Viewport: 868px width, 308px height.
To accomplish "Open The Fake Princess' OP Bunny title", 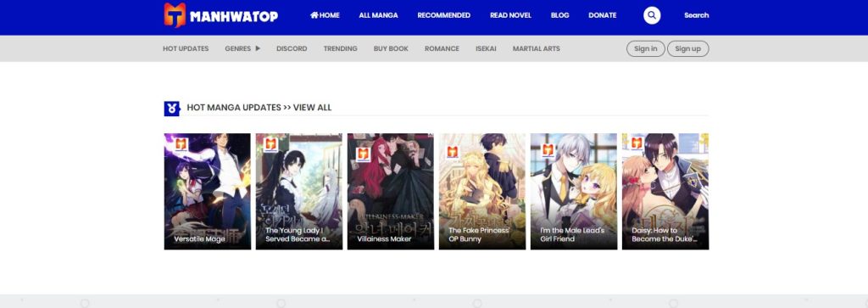I will 479,235.
